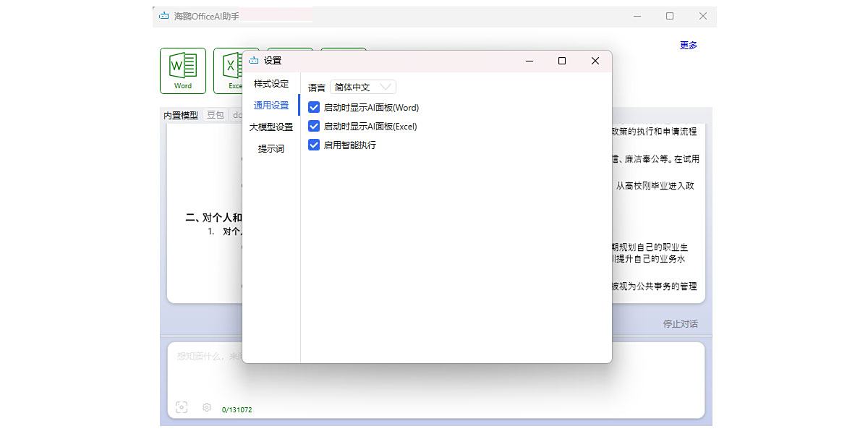The height and width of the screenshot is (434, 868).
Task: Close the 设置 dialog window
Action: pyautogui.click(x=595, y=61)
